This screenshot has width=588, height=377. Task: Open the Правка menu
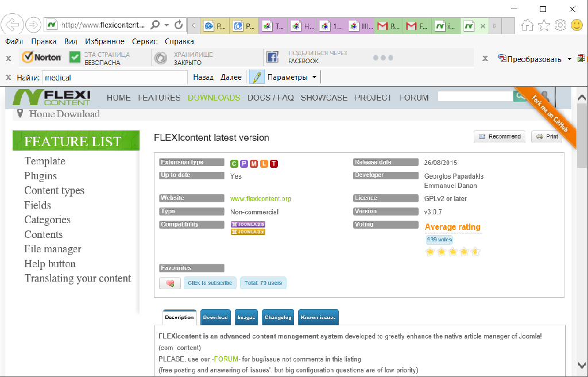point(44,41)
